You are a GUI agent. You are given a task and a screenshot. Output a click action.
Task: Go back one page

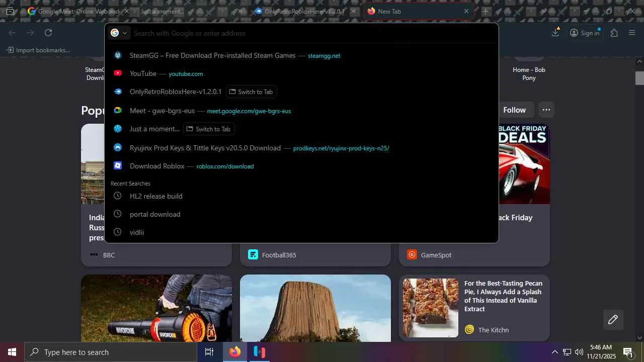pyautogui.click(x=12, y=33)
